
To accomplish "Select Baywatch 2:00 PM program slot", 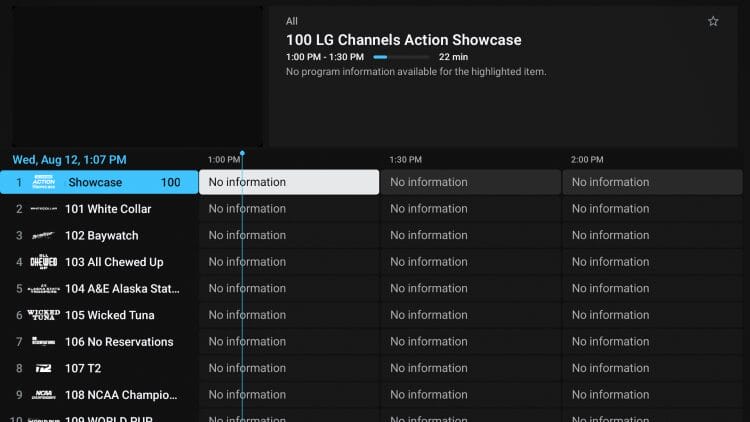I will click(x=652, y=235).
